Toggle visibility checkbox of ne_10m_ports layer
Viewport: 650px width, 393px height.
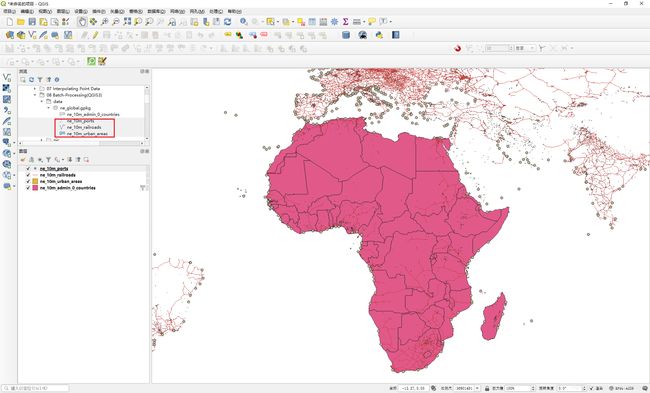click(x=28, y=169)
